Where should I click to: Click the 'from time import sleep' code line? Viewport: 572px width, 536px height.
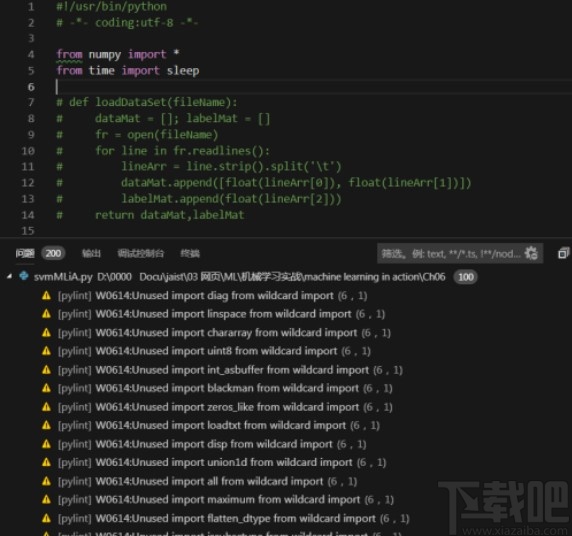(128, 70)
